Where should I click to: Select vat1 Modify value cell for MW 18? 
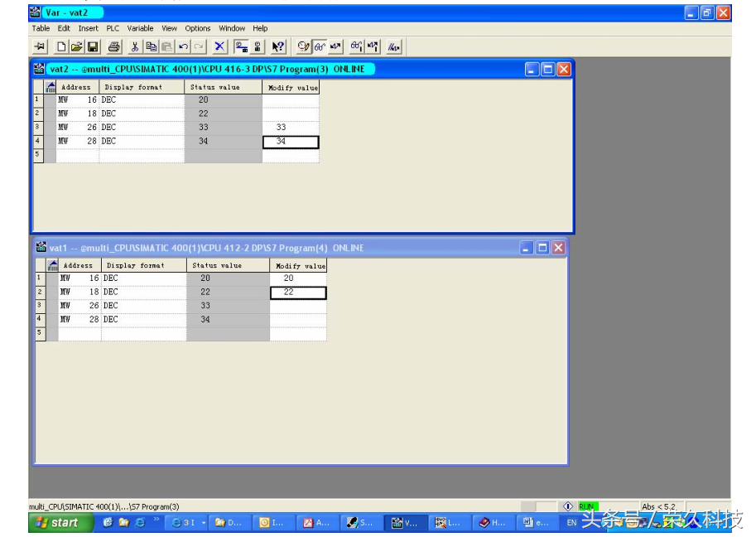coord(298,293)
